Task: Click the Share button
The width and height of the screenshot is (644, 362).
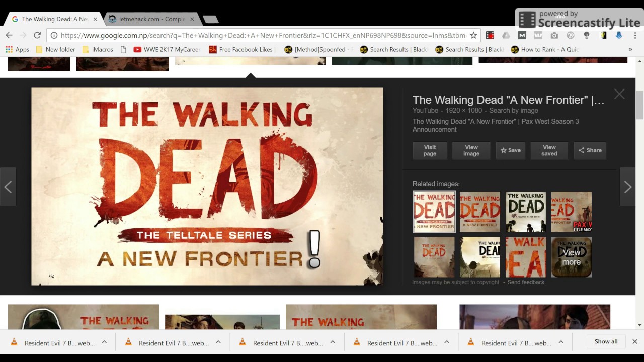Action: point(590,150)
